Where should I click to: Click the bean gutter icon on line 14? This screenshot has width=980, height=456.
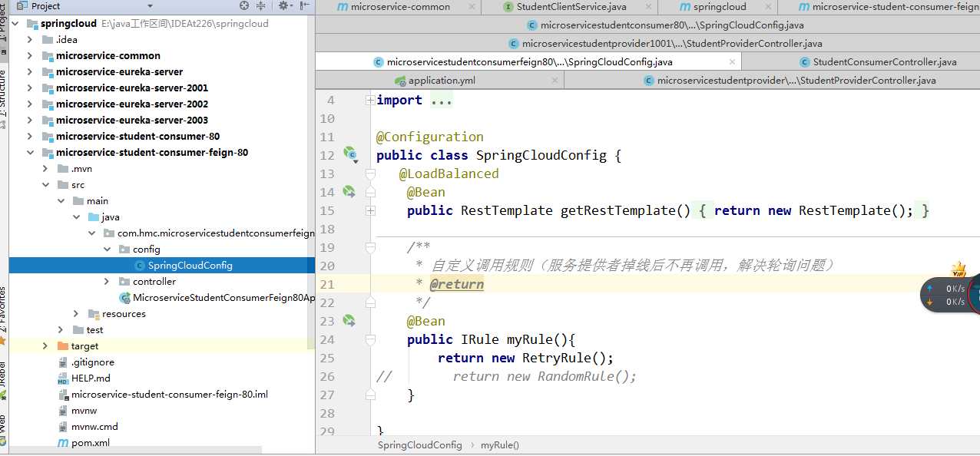click(349, 191)
